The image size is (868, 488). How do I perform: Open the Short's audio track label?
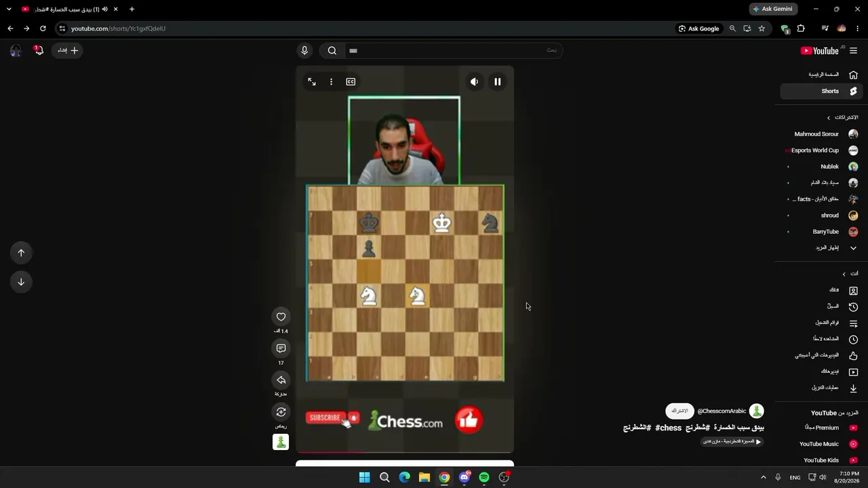(732, 441)
